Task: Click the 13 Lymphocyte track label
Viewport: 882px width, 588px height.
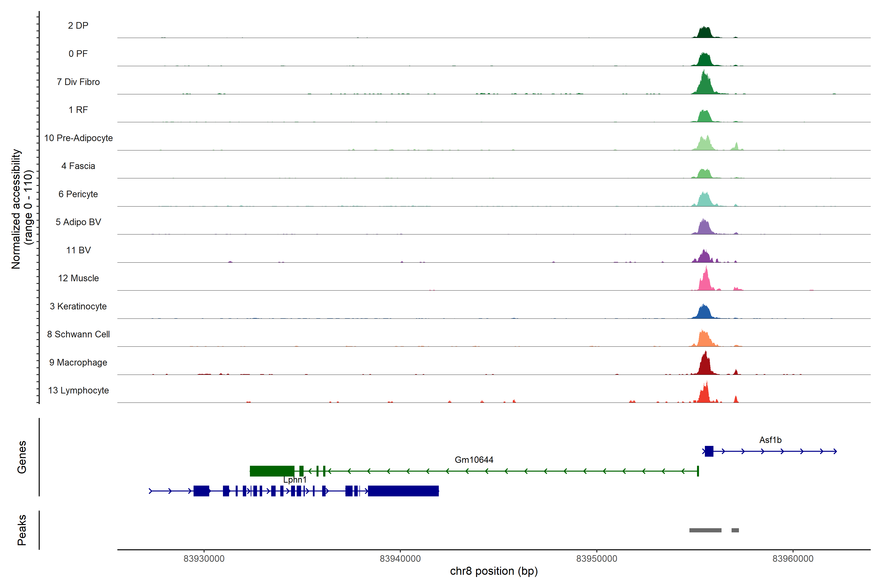Action: (x=78, y=390)
